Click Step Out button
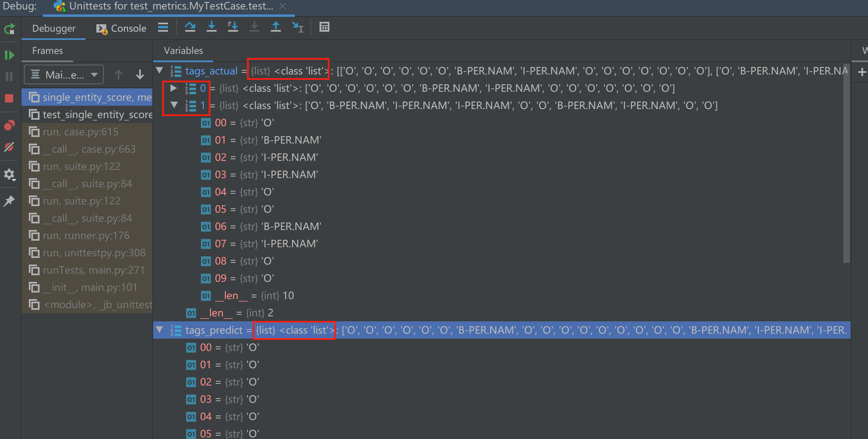 [x=276, y=27]
